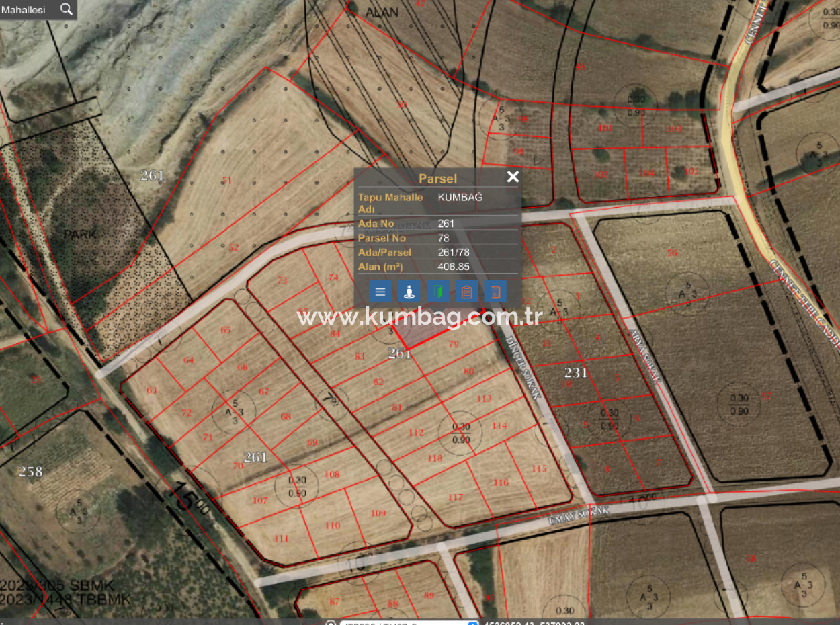This screenshot has height=625, width=840.
Task: Click the locate icon on the bottom bar
Action: click(x=331, y=622)
